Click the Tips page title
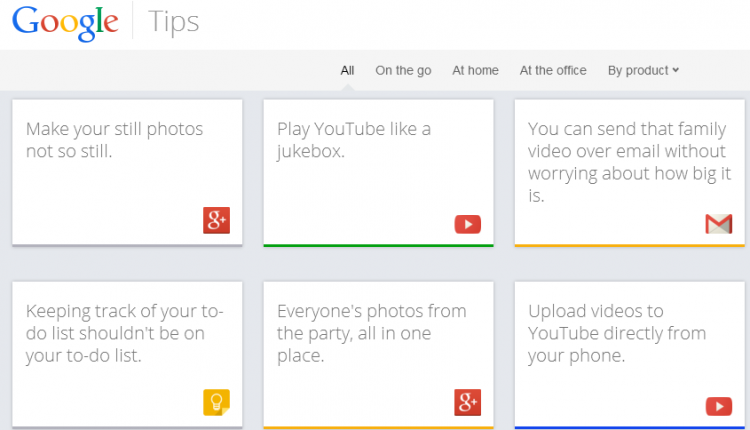This screenshot has height=430, width=750. tap(174, 22)
